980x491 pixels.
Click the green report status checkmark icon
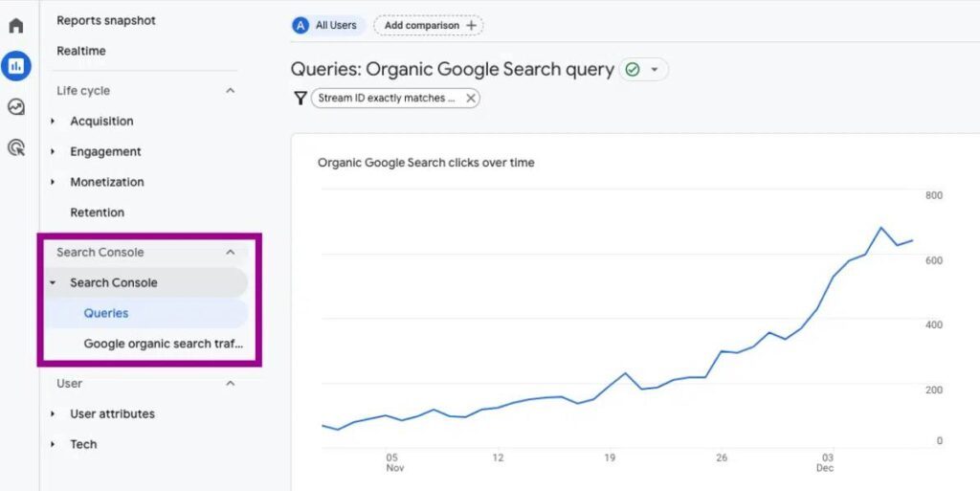pos(632,70)
